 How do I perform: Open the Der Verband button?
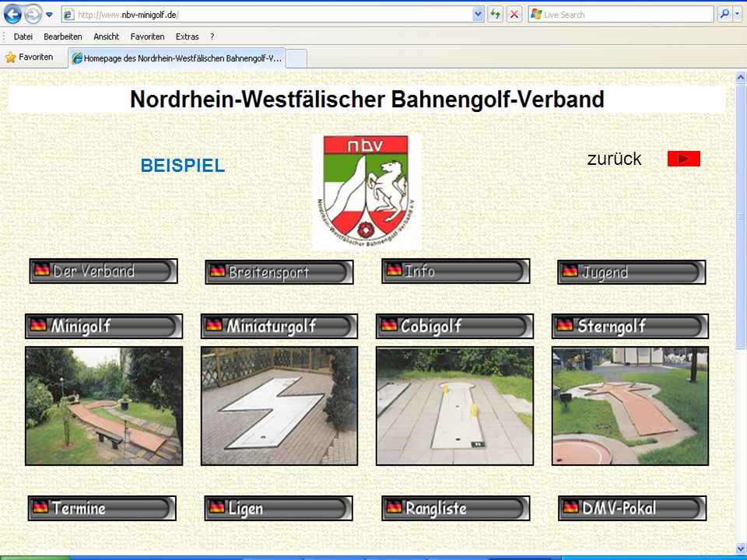point(103,271)
